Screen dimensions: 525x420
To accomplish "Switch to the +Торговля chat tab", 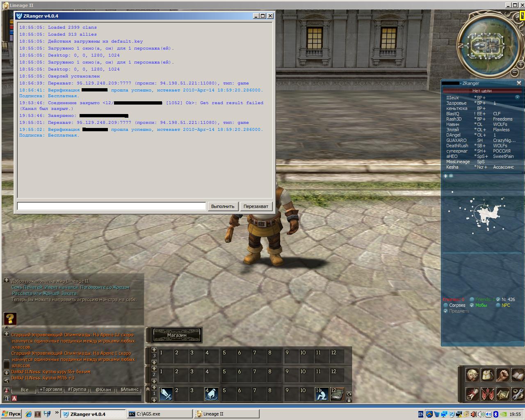I will (x=51, y=390).
